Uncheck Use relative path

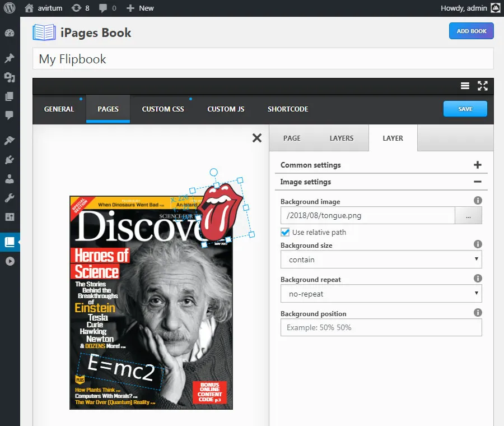coord(285,232)
